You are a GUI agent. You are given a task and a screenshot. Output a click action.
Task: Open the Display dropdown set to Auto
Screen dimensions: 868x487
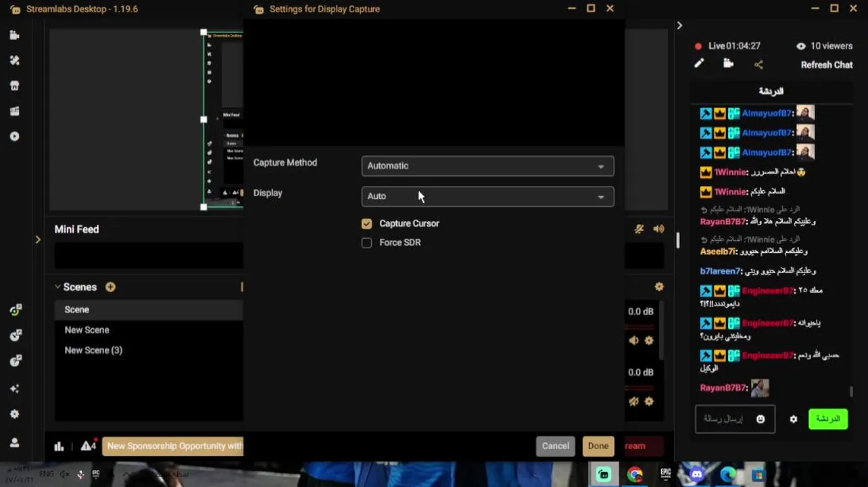[487, 196]
